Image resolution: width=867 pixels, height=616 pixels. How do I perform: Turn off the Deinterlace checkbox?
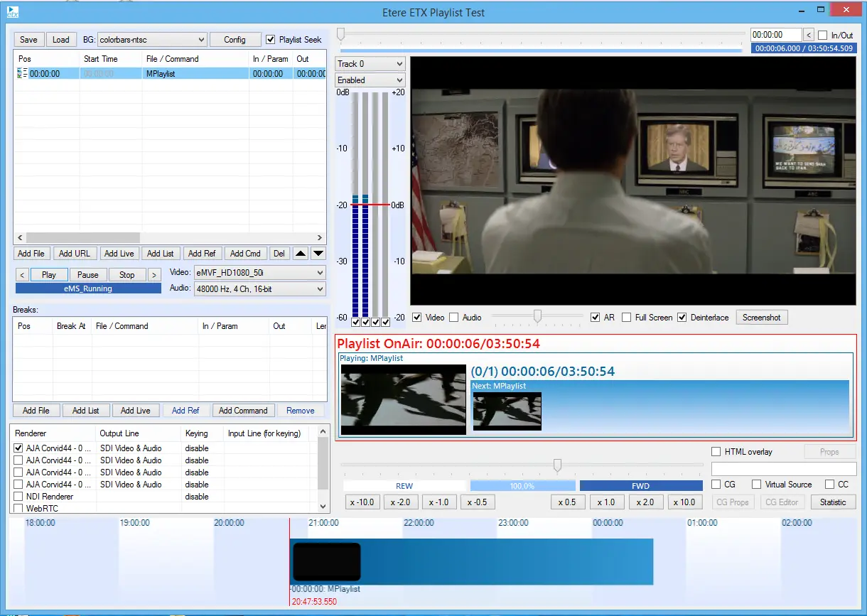tap(682, 318)
